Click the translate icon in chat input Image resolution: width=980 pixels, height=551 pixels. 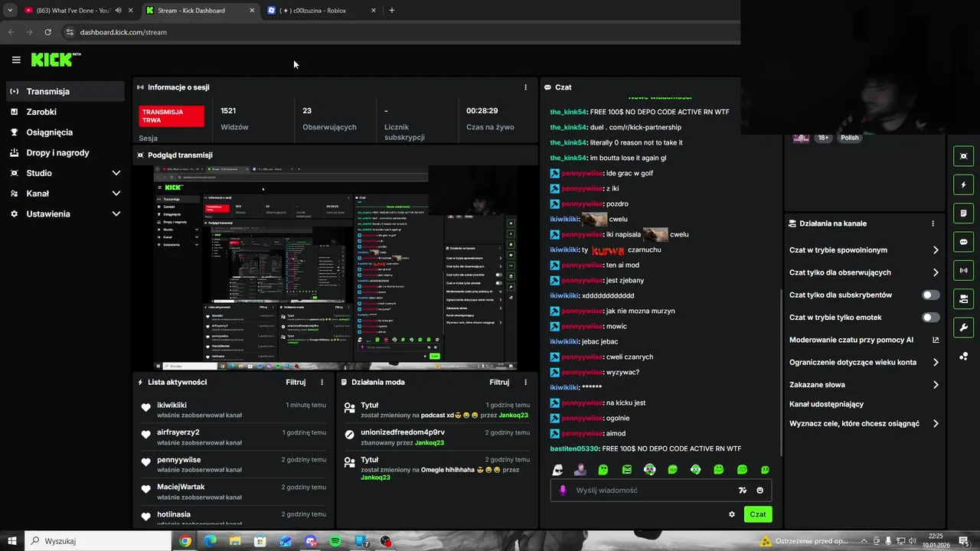742,491
